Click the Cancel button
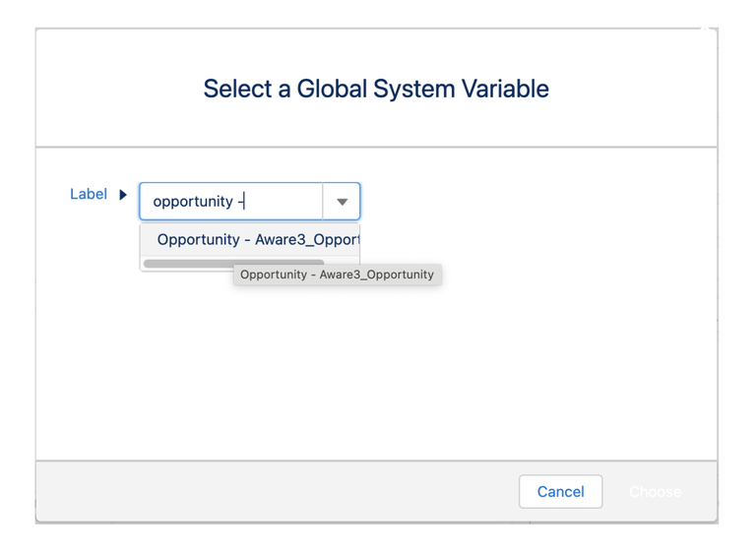 click(561, 491)
